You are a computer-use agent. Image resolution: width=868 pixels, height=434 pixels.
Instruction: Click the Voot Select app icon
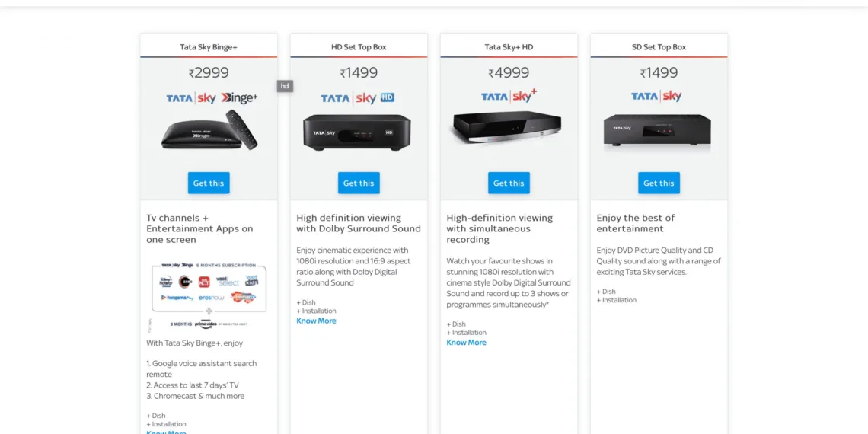pos(227,281)
